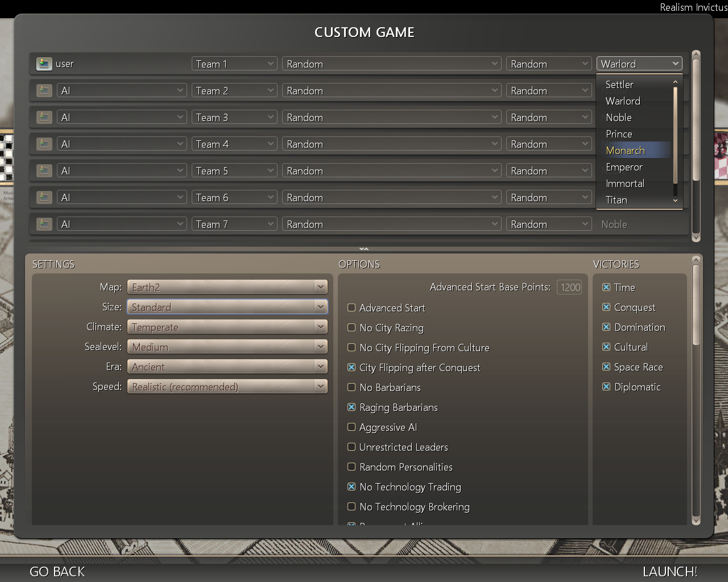Screen dimensions: 728x582
Task: Click the Advanced Start Base Points field
Action: [x=569, y=288]
